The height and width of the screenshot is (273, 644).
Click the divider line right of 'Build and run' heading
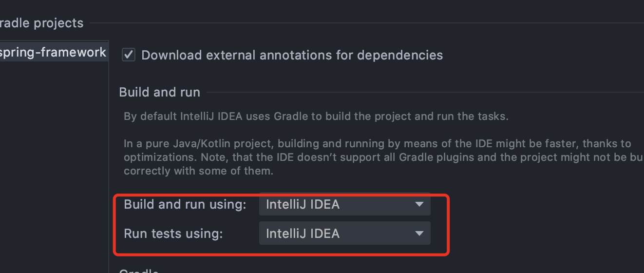coord(424,92)
